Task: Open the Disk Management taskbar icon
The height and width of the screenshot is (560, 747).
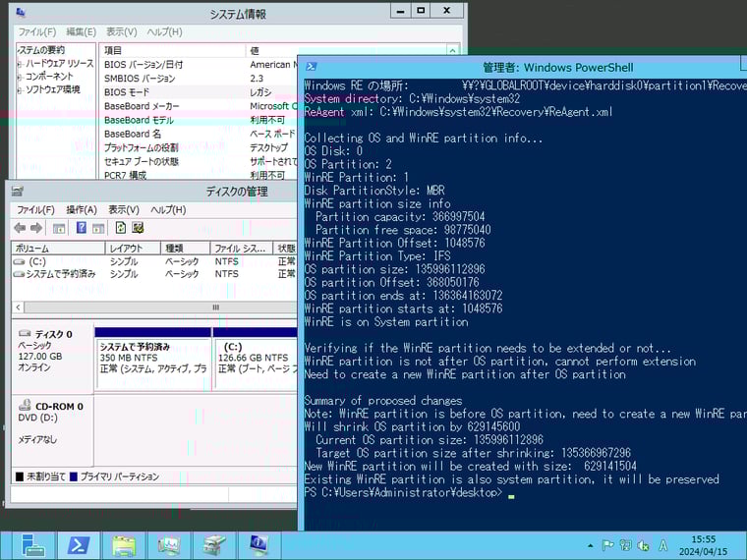Action: coord(214,544)
